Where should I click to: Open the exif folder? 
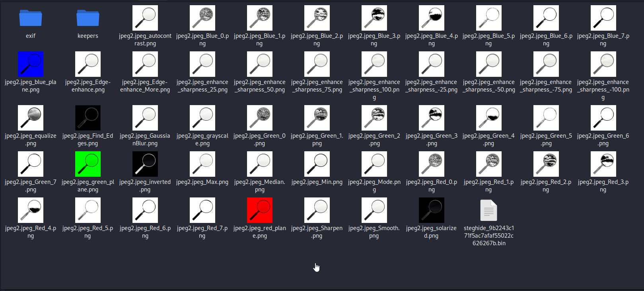[31, 18]
